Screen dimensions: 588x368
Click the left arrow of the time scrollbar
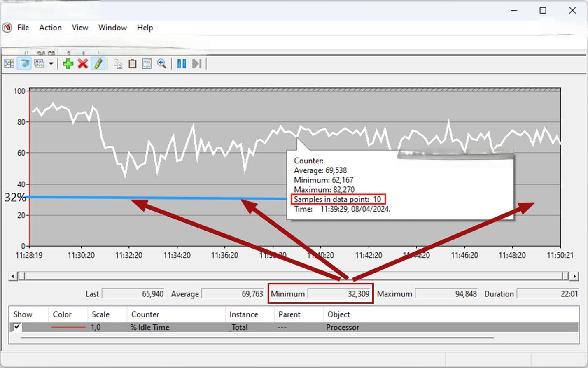[x=13, y=276]
